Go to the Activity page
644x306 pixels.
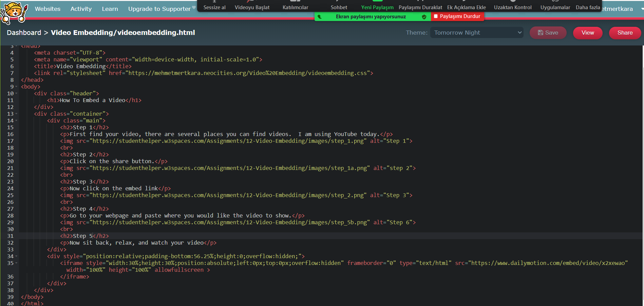click(81, 9)
